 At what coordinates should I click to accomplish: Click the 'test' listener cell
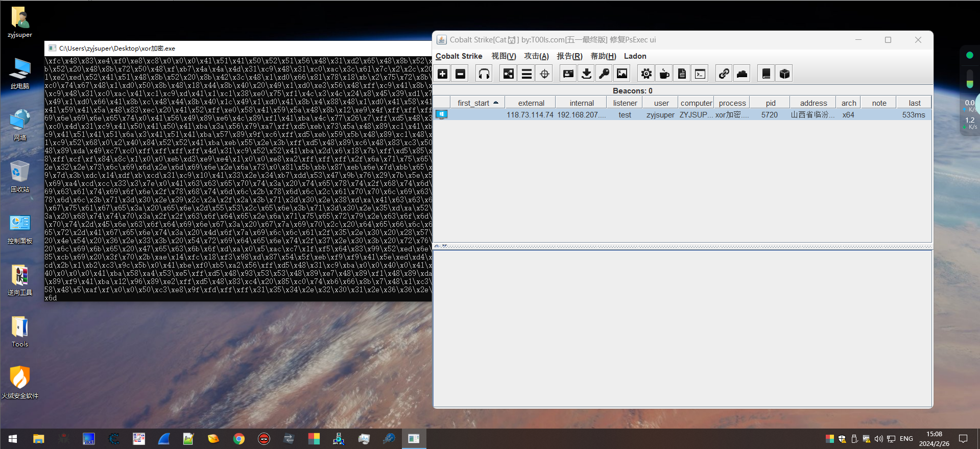pos(625,115)
